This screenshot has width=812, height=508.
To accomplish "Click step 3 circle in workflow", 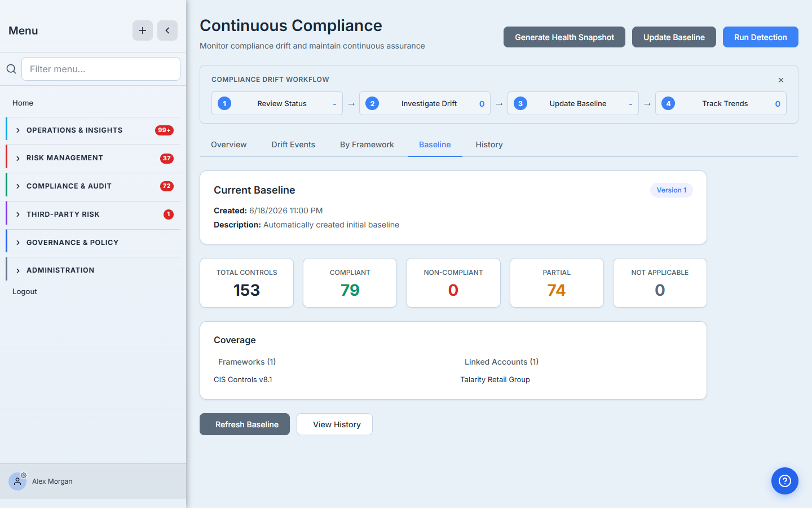I will coord(520,103).
